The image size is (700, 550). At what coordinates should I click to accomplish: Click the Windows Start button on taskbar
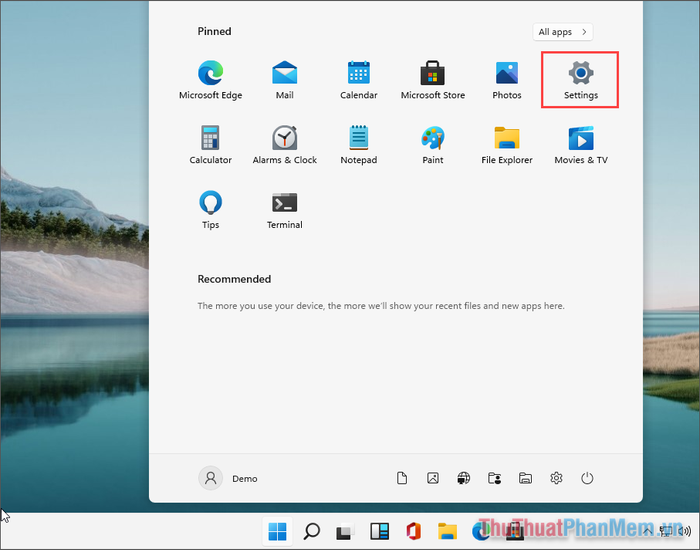click(277, 531)
